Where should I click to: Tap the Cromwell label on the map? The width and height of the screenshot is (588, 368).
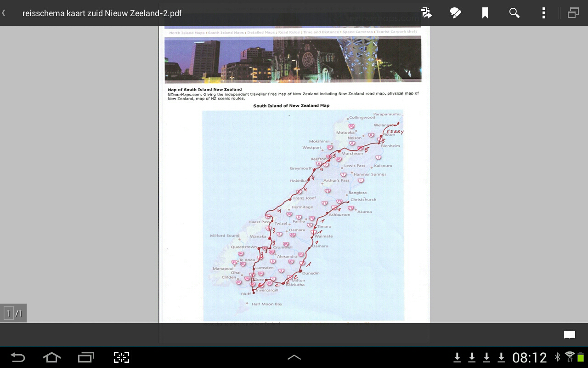click(x=283, y=247)
